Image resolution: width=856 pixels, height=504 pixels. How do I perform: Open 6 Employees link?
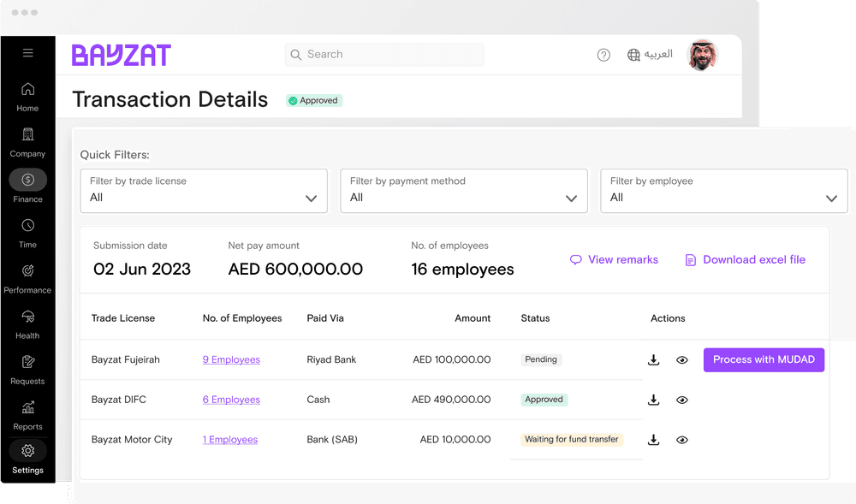click(231, 400)
